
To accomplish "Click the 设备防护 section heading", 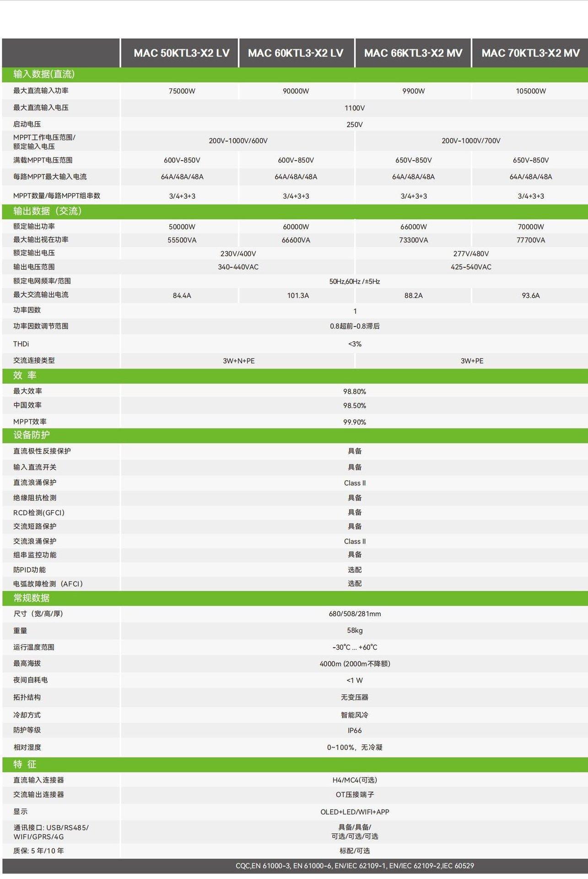I will 32,435.
